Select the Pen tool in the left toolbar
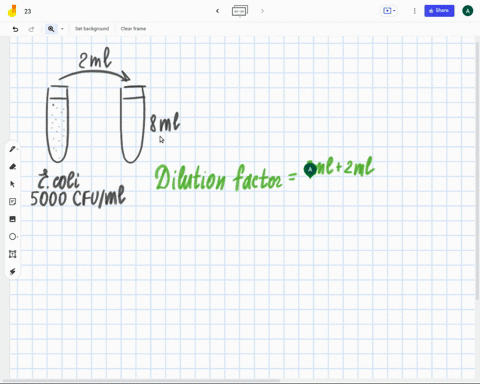The width and height of the screenshot is (480, 384). click(x=12, y=149)
